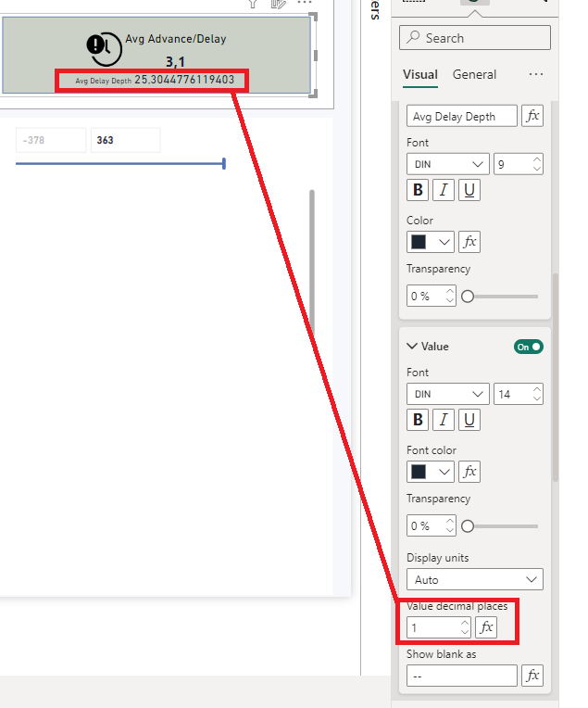Turn off the Value toggle switch
Image resolution: width=588 pixels, height=708 pixels.
point(528,347)
